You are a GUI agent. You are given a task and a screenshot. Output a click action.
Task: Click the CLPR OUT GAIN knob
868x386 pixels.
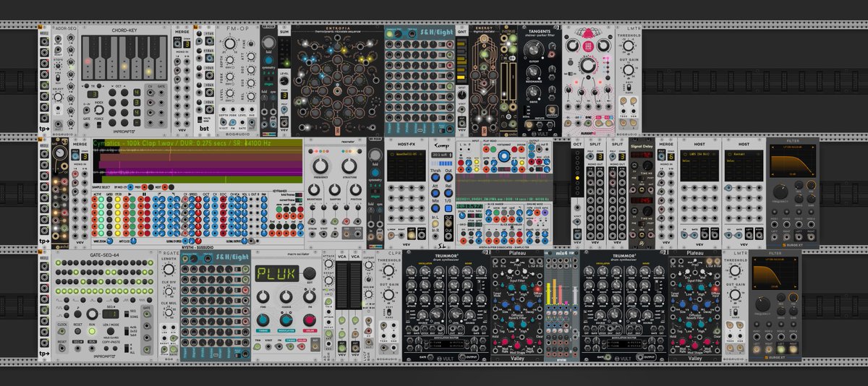click(x=388, y=294)
